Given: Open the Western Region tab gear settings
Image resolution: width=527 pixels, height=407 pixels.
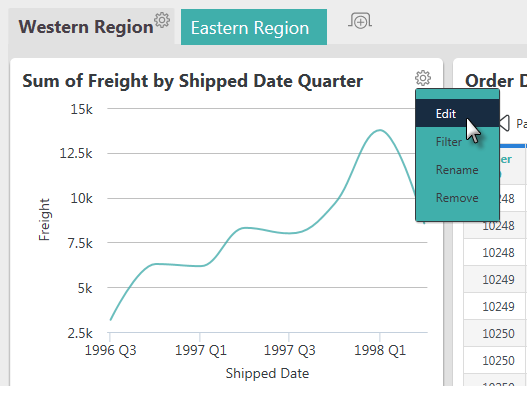Looking at the screenshot, I should click(x=162, y=20).
